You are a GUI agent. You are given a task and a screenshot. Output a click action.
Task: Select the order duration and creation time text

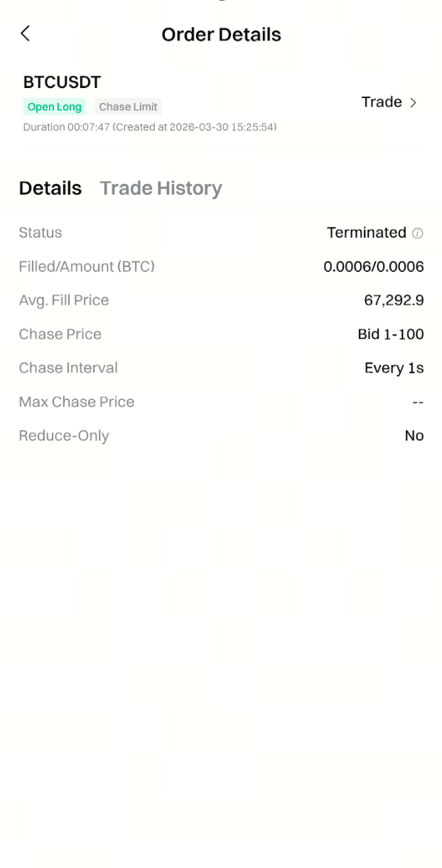point(150,128)
